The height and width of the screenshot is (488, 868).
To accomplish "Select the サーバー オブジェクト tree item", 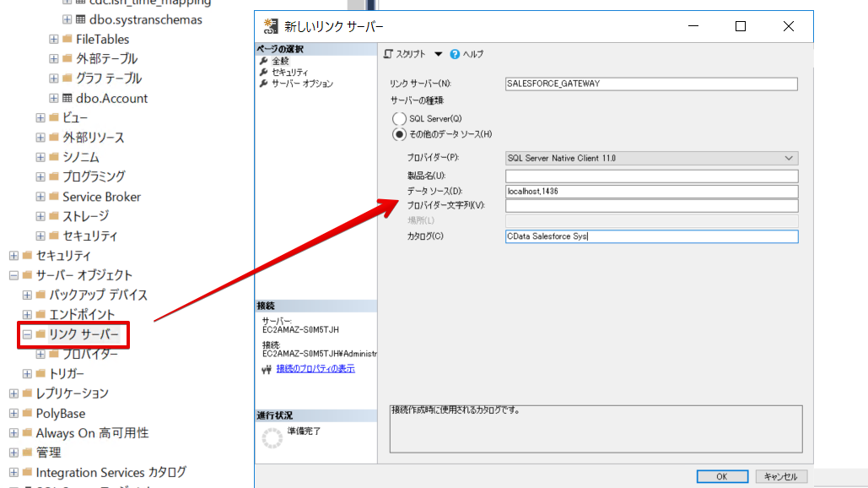I will 84,275.
